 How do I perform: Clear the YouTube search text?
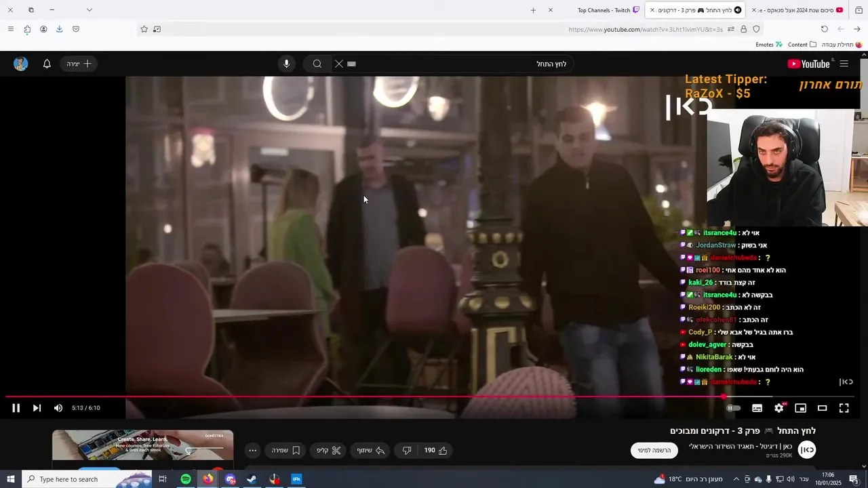coord(339,64)
